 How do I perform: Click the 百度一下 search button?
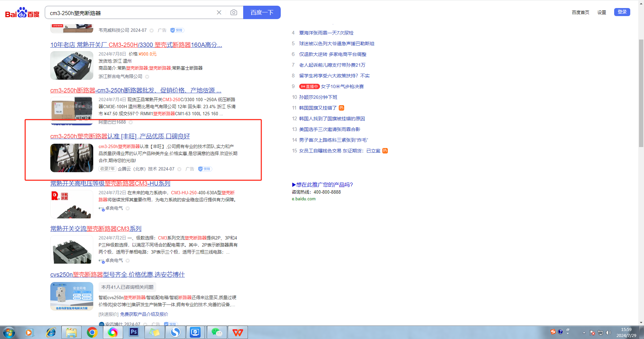262,12
